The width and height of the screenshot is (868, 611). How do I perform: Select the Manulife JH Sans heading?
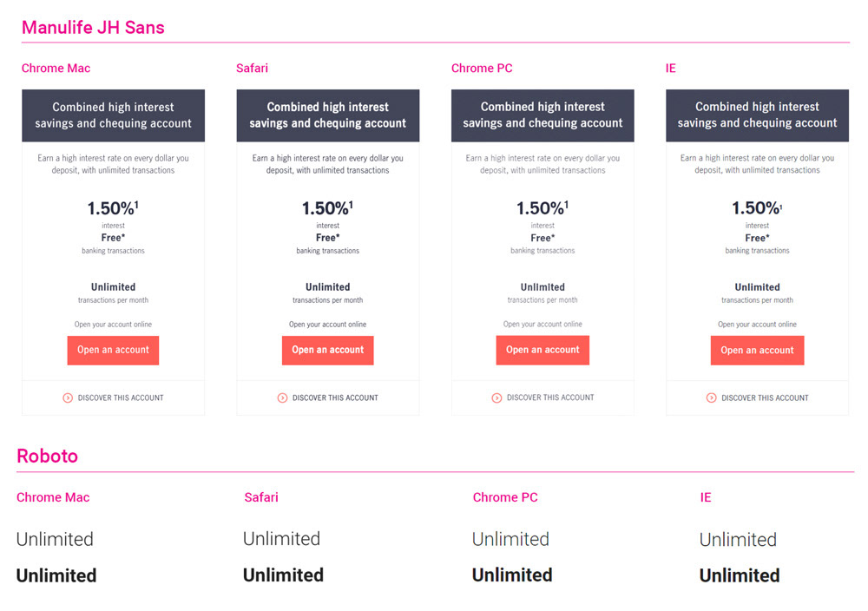pyautogui.click(x=93, y=28)
